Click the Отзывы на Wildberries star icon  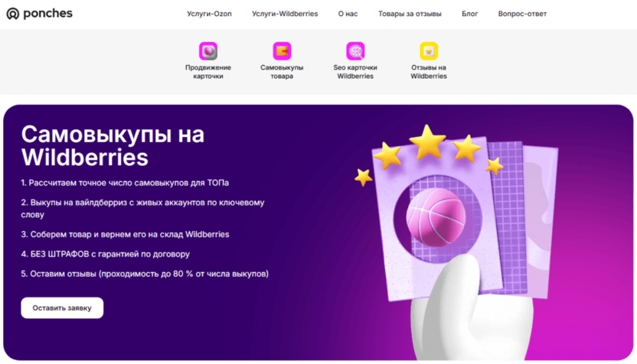429,51
